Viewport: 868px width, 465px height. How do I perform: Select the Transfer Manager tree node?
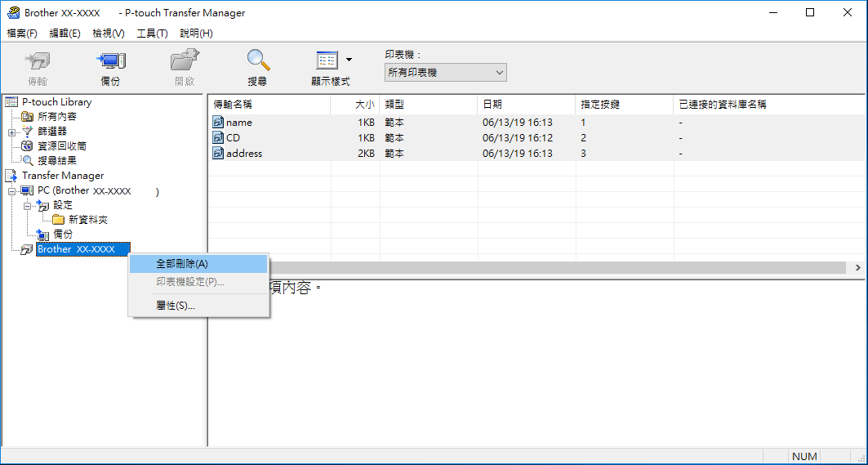[x=63, y=176]
